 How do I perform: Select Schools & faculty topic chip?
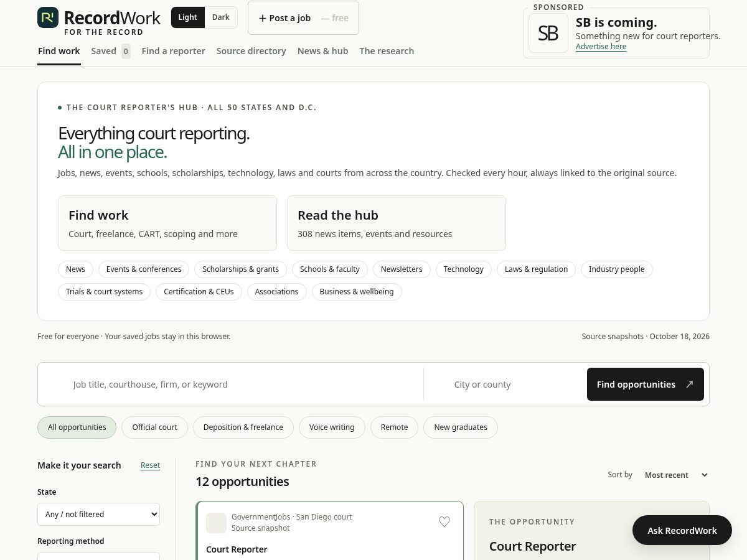point(330,269)
